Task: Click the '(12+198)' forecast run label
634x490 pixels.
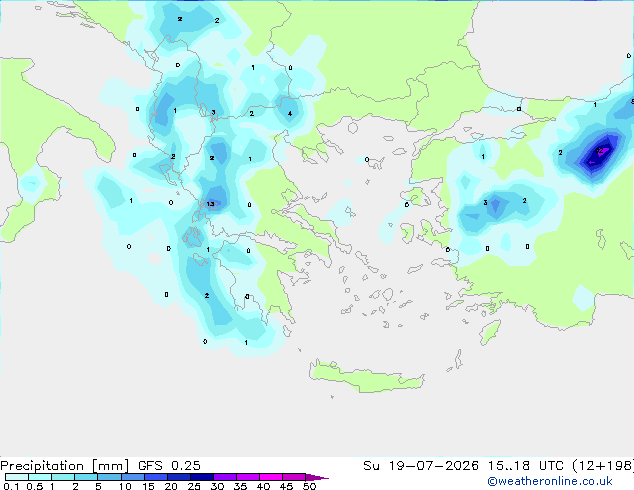Action: click(x=603, y=466)
